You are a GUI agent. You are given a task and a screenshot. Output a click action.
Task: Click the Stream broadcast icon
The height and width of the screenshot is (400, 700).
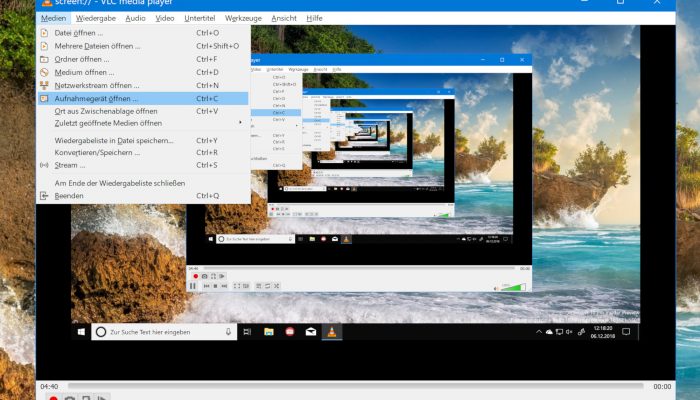click(x=44, y=165)
